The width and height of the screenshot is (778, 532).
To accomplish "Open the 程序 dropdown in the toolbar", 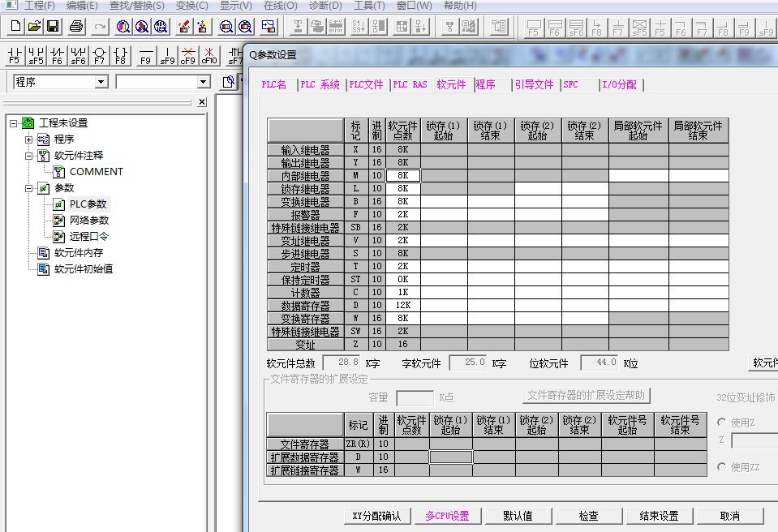I will click(101, 82).
